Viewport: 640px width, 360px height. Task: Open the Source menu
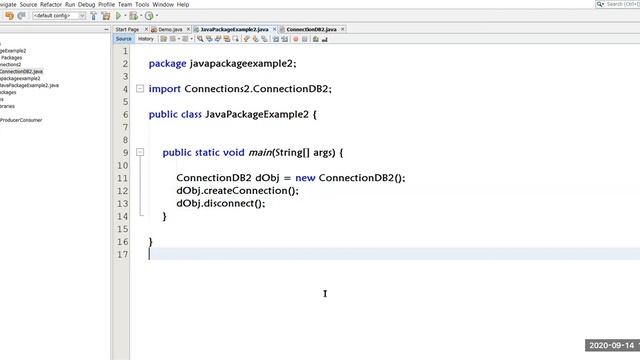28,4
